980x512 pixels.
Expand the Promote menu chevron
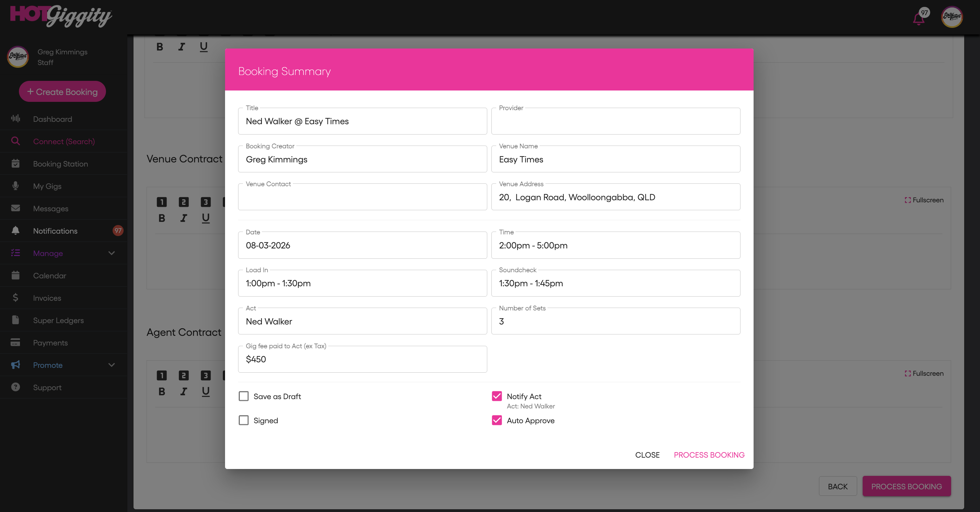111,365
